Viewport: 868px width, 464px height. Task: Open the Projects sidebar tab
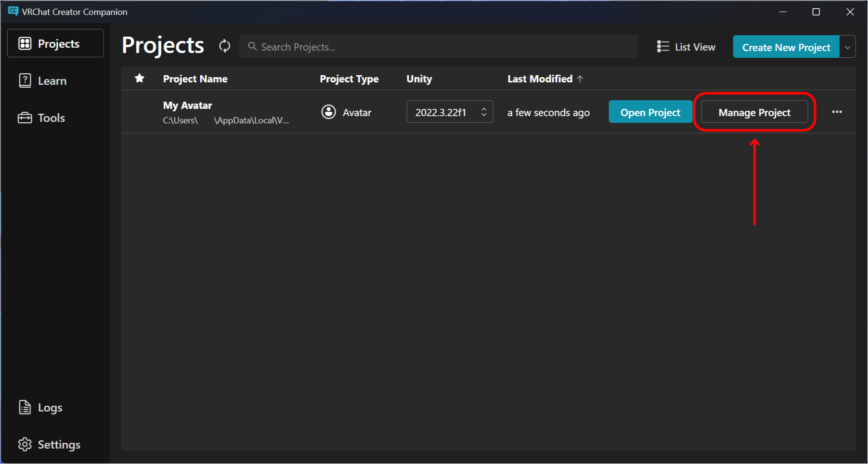tap(55, 43)
